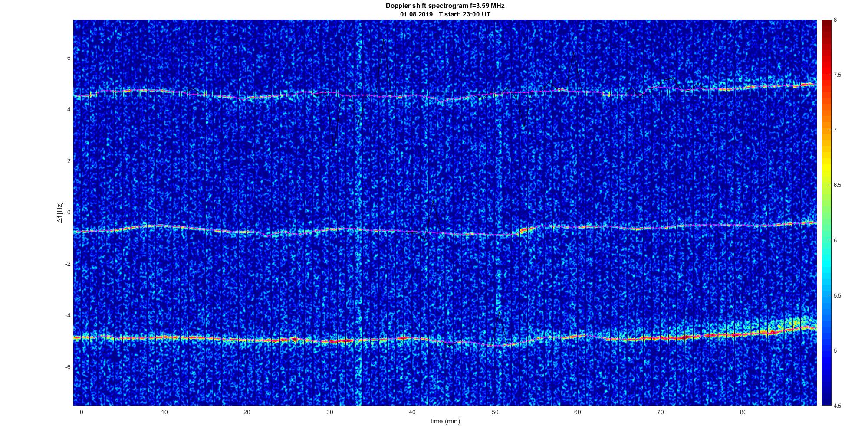The width and height of the screenshot is (868, 435).
Task: Click colorbar tick label '5.5'
Action: coord(837,296)
